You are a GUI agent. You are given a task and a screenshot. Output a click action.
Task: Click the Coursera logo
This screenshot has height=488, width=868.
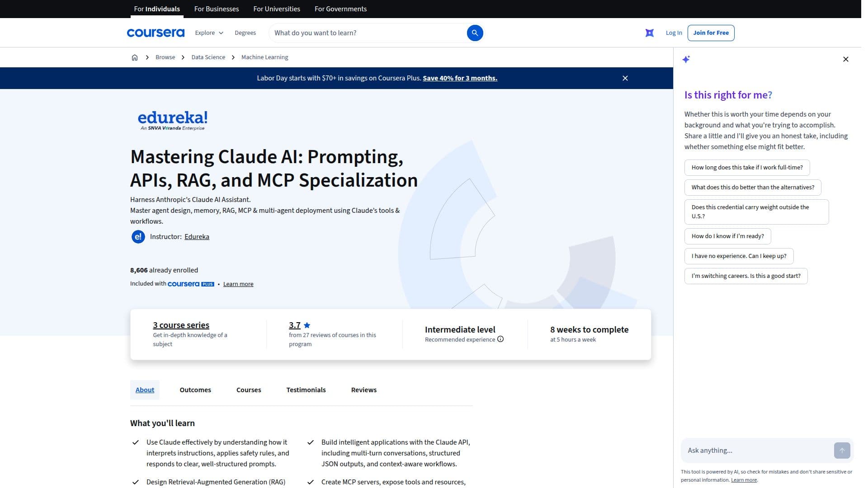pos(156,33)
